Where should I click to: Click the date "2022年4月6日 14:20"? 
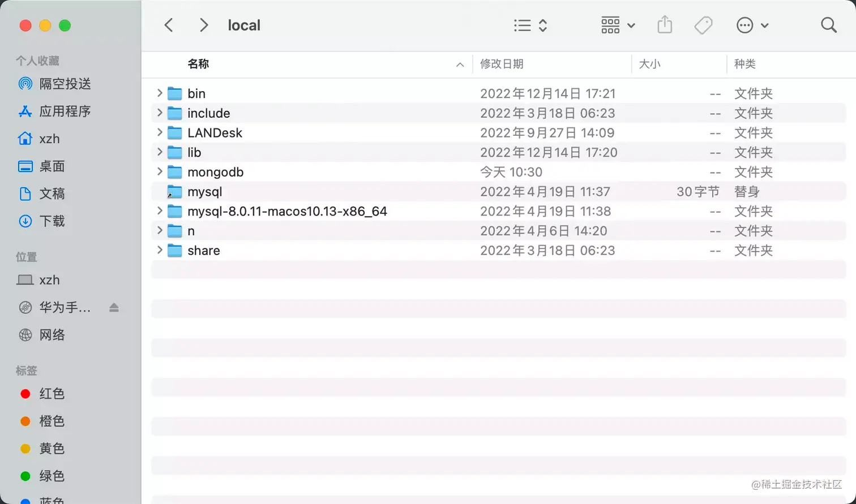click(544, 231)
